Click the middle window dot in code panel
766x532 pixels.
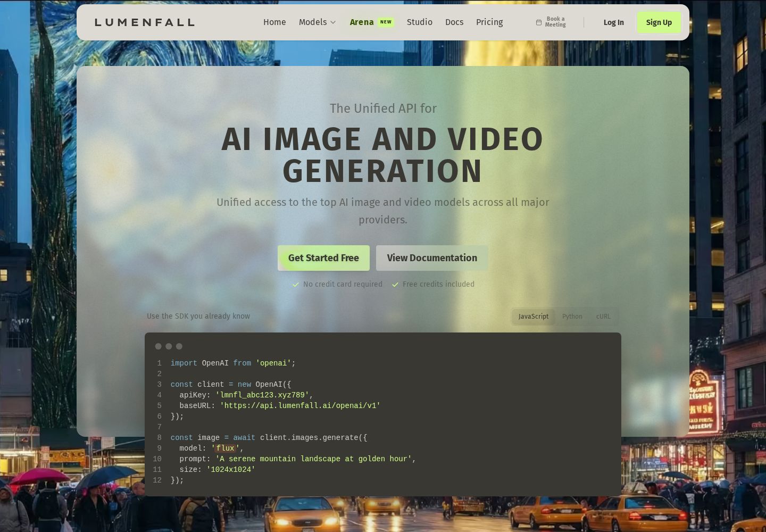[169, 346]
